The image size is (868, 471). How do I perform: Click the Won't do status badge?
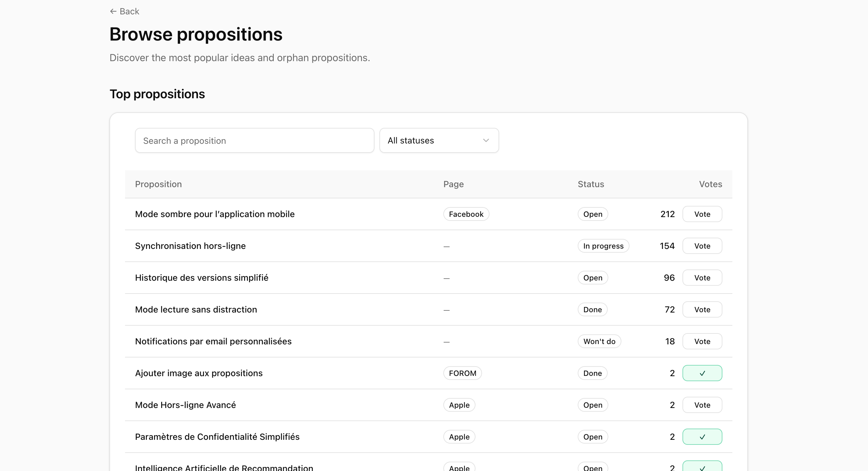click(x=599, y=341)
